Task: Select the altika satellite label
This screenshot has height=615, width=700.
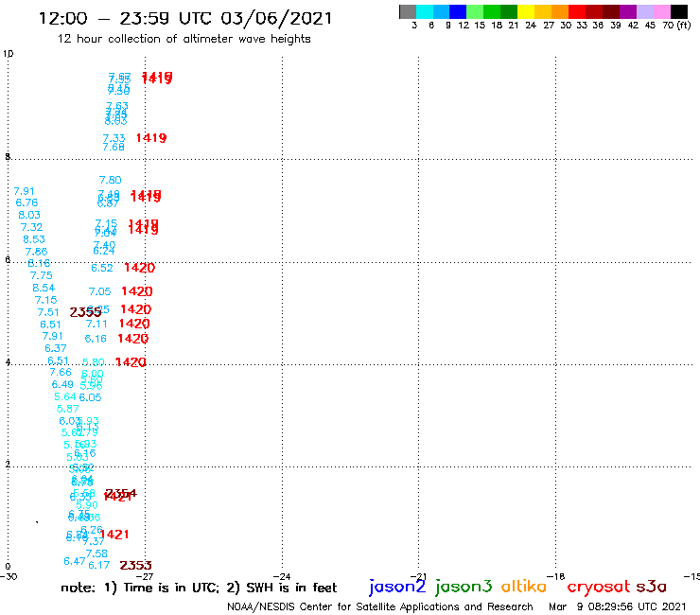Action: click(x=524, y=586)
